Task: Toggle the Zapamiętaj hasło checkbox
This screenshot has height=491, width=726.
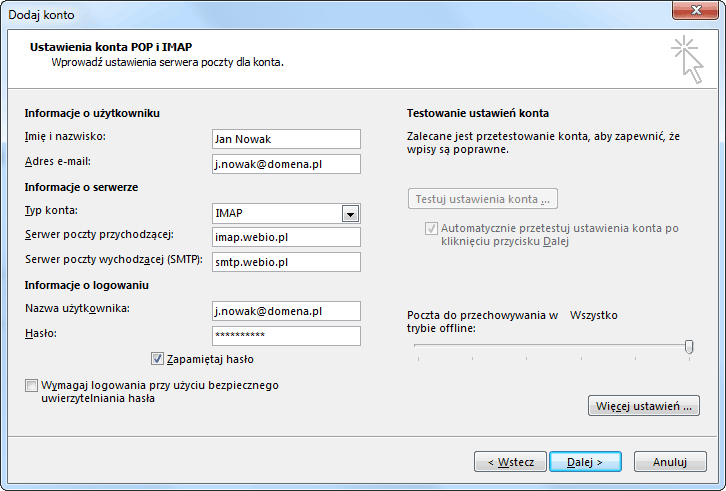Action: click(157, 359)
